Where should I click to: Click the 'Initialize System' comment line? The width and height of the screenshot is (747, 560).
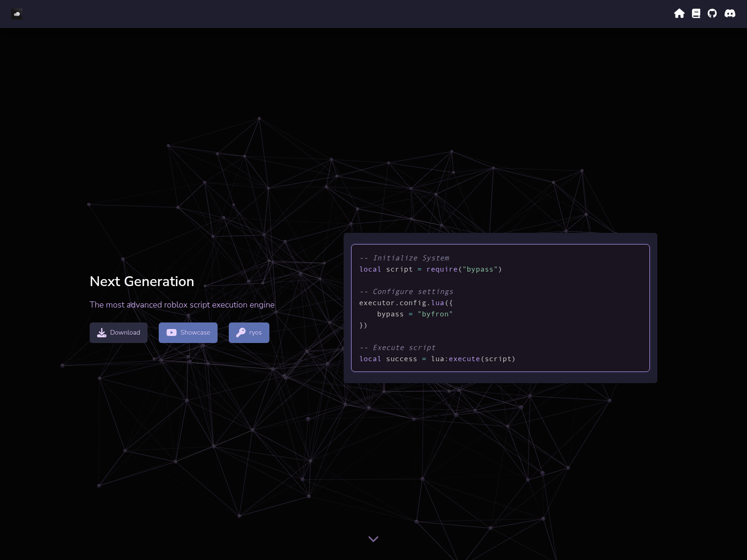[404, 258]
